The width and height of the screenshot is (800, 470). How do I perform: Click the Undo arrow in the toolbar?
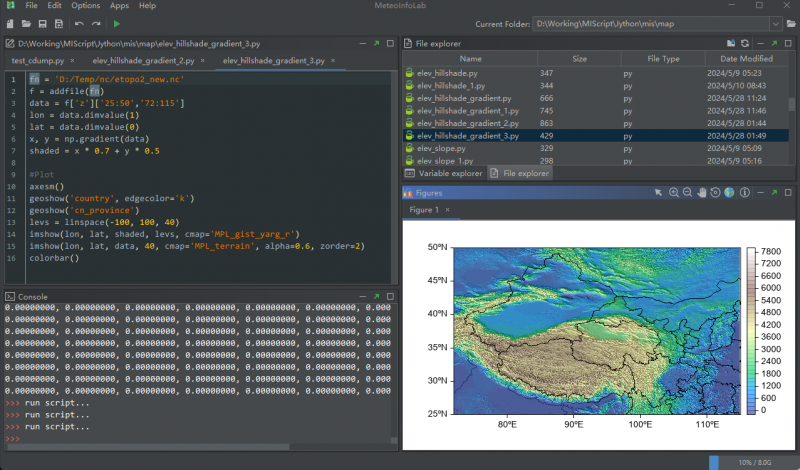79,23
